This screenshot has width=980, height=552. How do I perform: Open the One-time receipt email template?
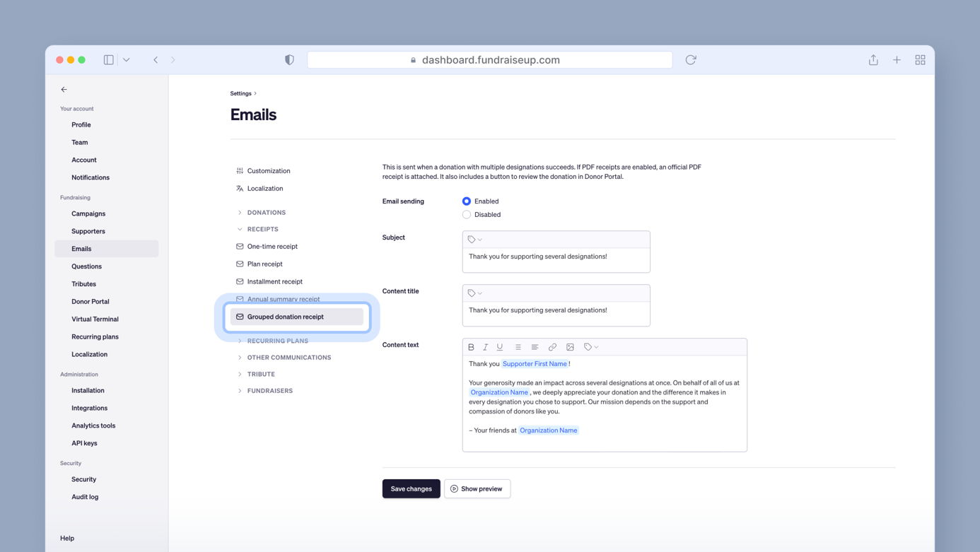(x=272, y=247)
